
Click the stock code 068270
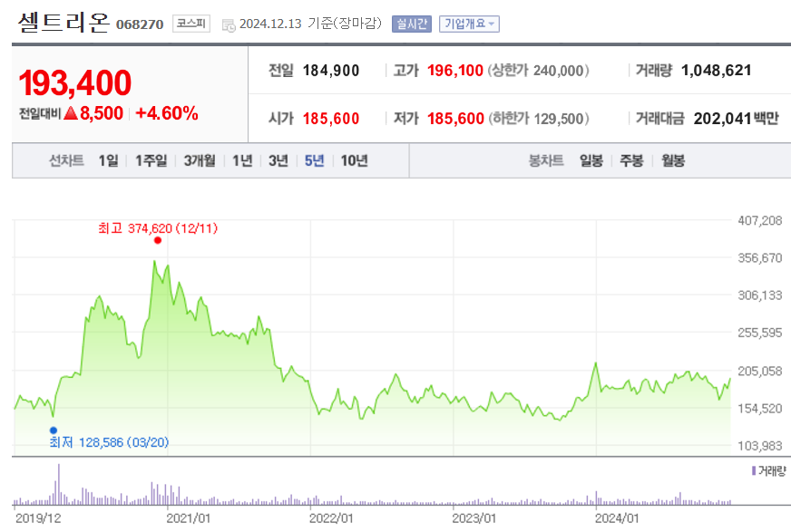pos(140,24)
